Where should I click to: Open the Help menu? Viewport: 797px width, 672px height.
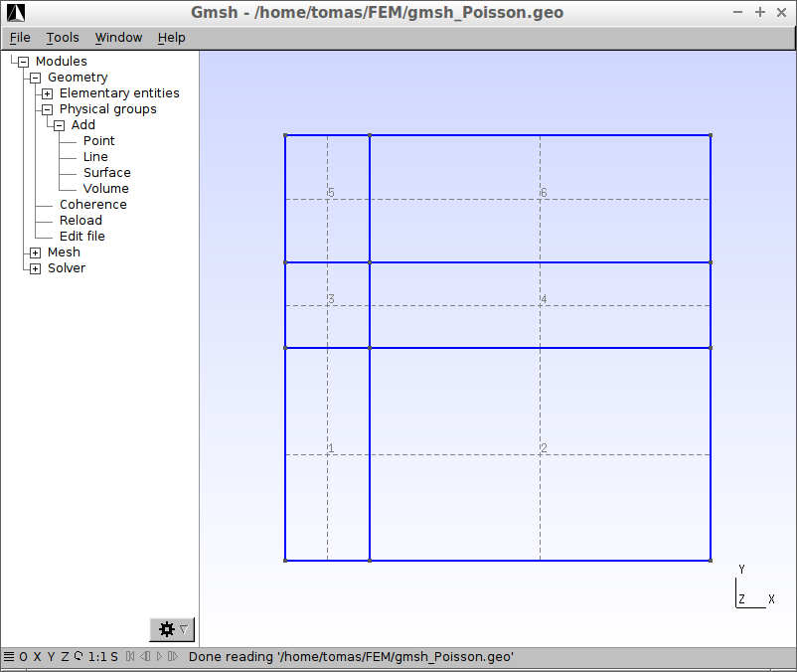point(171,38)
